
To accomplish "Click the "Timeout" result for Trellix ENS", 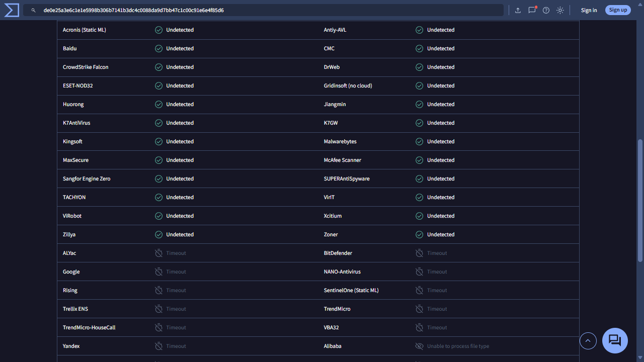I will click(x=176, y=309).
